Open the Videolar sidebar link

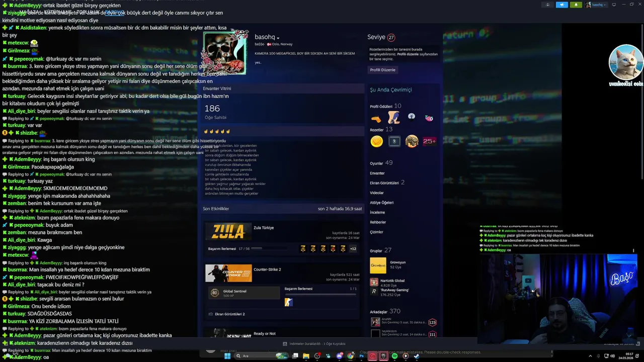[x=376, y=193]
